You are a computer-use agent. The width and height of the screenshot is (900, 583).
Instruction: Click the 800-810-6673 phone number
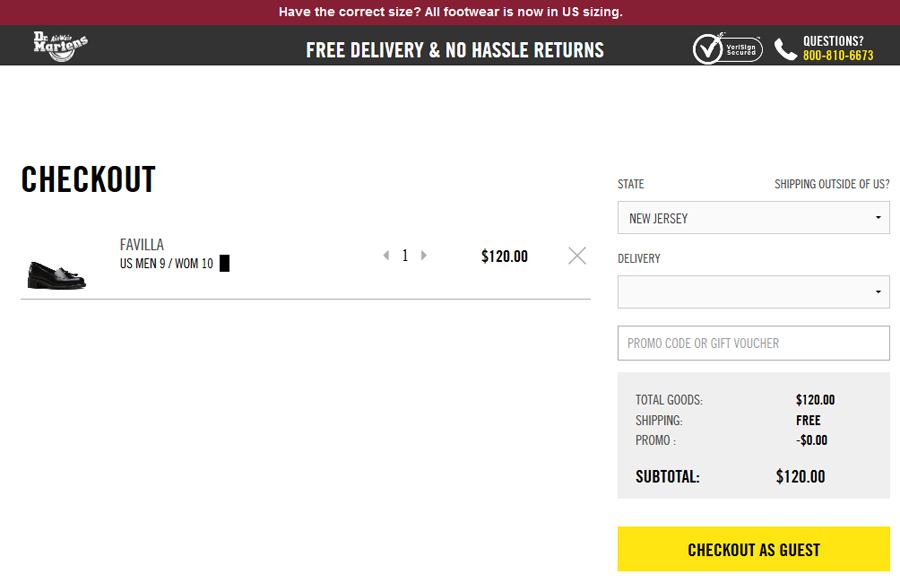pos(838,56)
